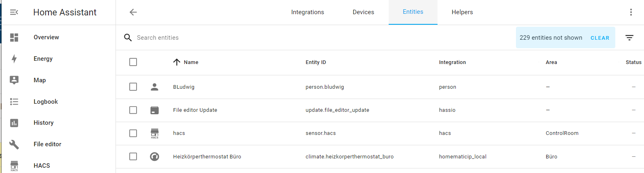Sort entities by the Name column
The image size is (644, 173).
[191, 62]
